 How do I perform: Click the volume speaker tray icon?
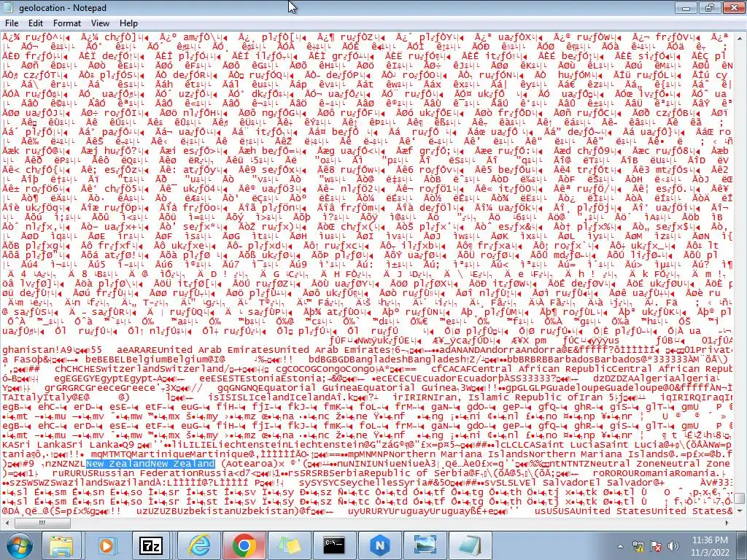tap(673, 546)
